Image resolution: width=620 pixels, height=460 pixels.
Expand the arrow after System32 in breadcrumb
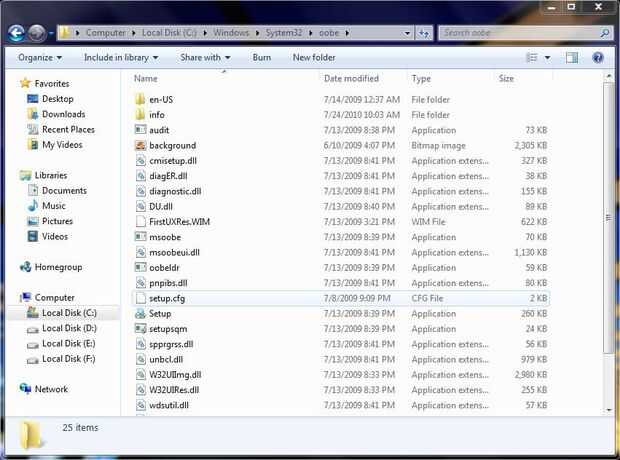[x=310, y=33]
